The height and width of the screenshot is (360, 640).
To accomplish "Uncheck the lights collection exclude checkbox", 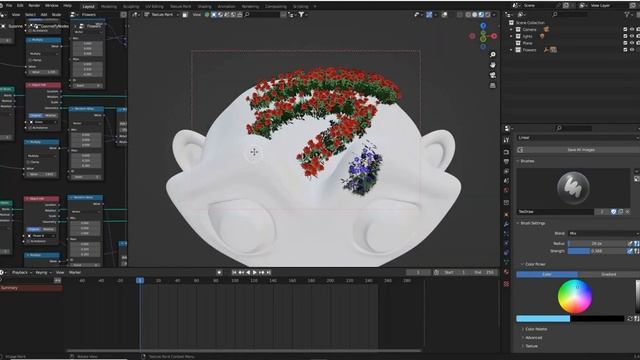I will pos(625,36).
